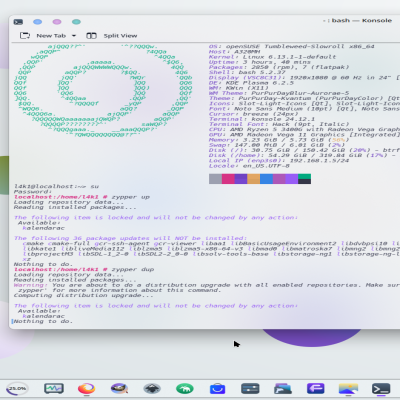Viewport: 400px width, 400px height.
Task: Click the Konsole icon in the title bar
Action: point(18,22)
